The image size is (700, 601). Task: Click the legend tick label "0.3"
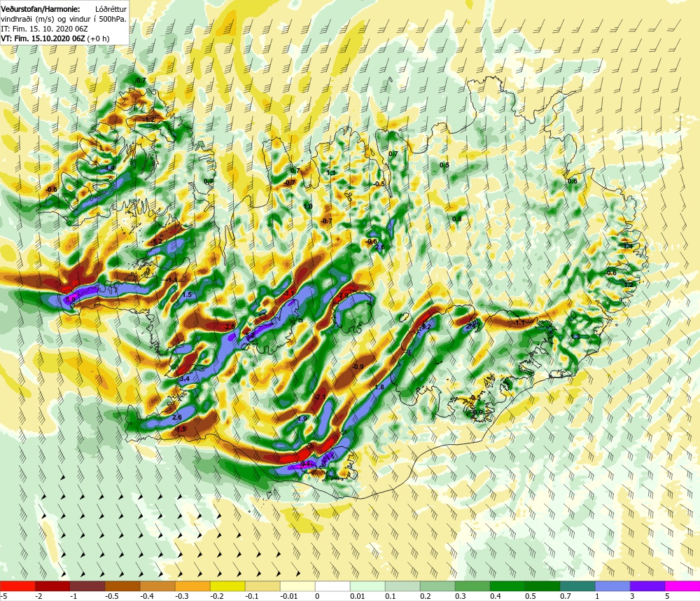click(x=461, y=596)
